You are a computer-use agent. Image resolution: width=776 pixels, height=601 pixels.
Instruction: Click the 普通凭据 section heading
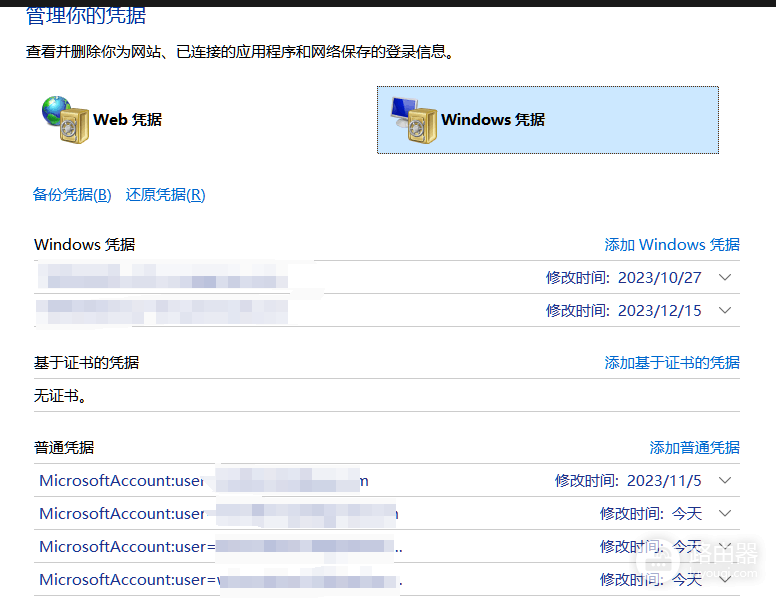click(64, 448)
